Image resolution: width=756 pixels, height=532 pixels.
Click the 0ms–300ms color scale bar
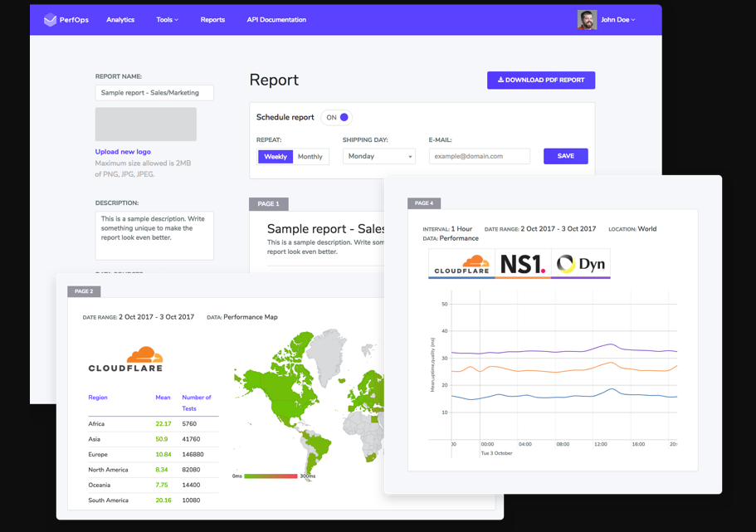tap(271, 476)
